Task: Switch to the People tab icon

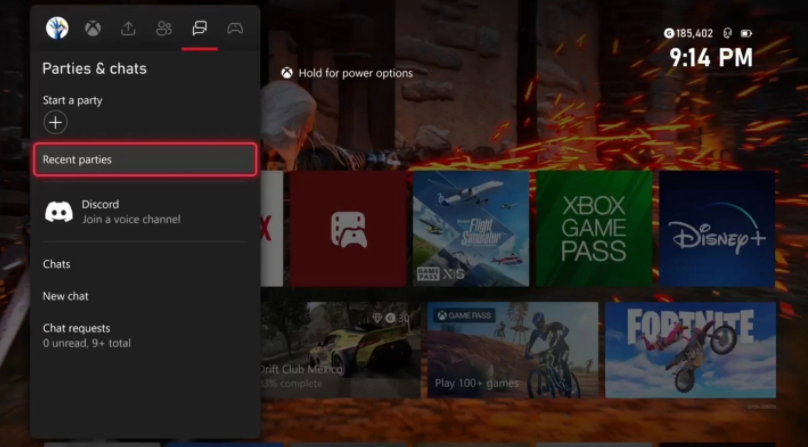Action: pos(164,28)
